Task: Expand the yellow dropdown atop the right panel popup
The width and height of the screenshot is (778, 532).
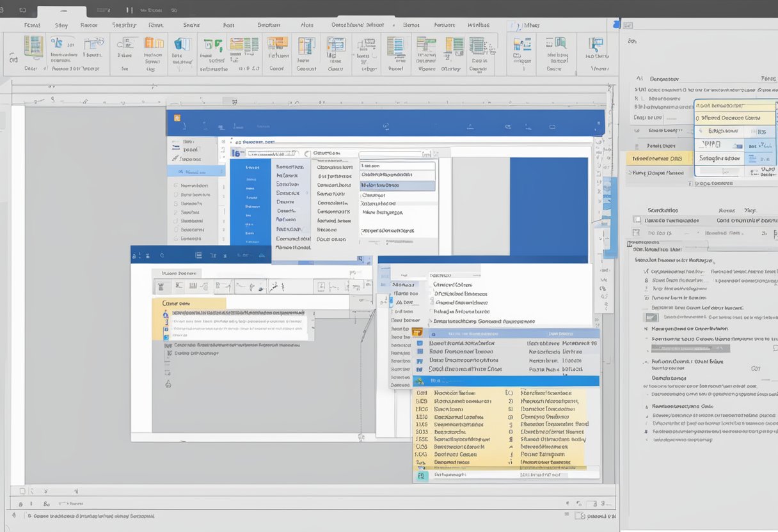Action: pyautogui.click(x=734, y=106)
